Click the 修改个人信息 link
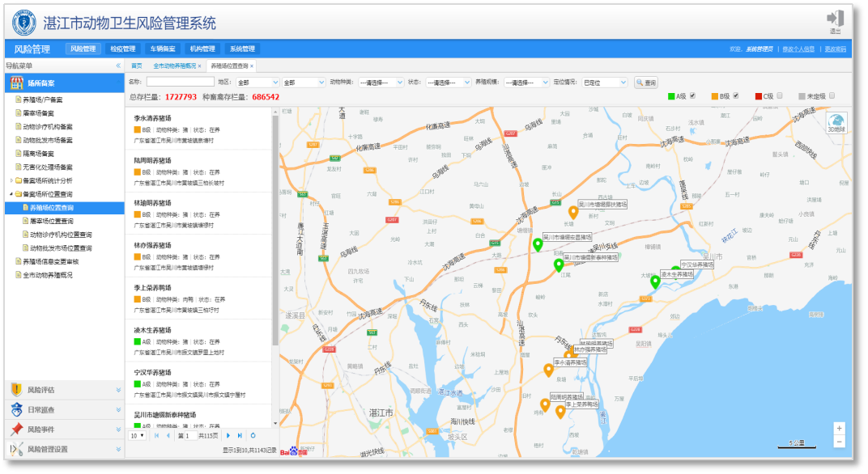 click(798, 49)
